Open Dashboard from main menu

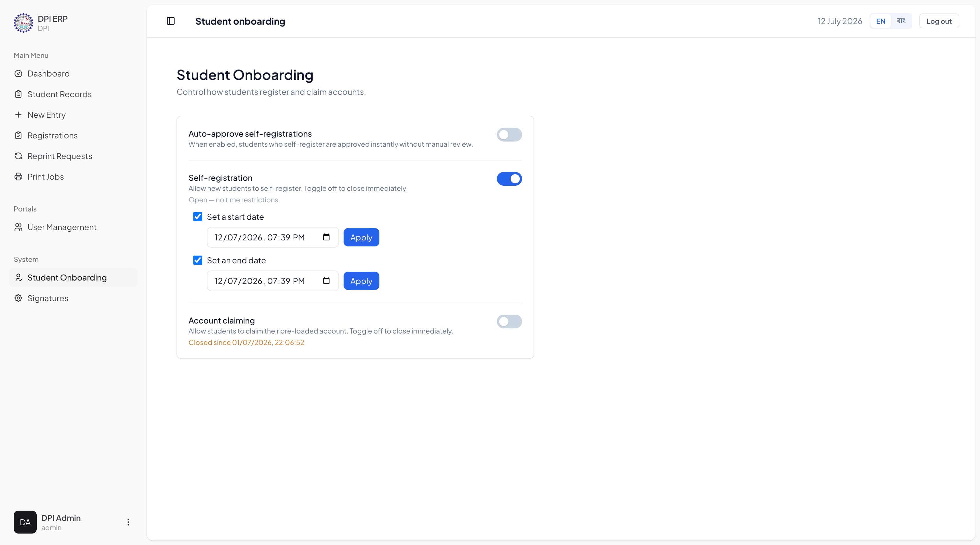coord(73,73)
